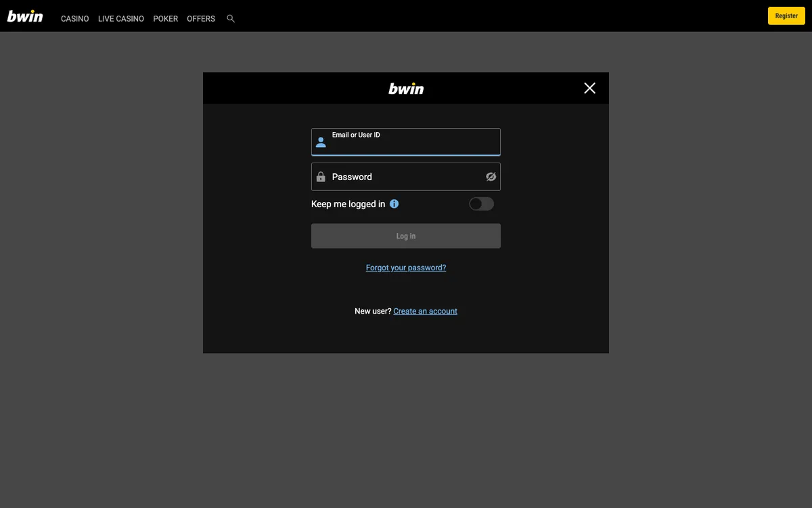Open the Forgot your password link
Screen dimensions: 812x508
click(406, 268)
